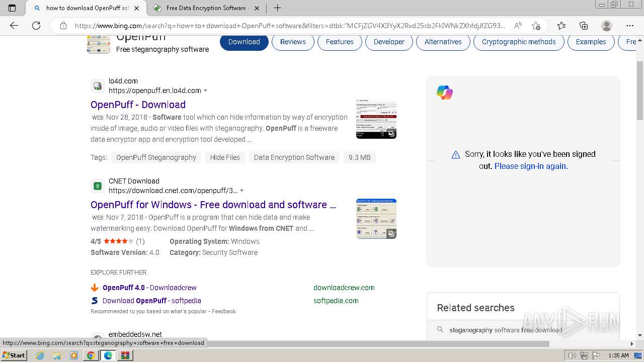Screen dimensions: 644x362
Task: Click the '9.3 MB' tag
Action: pyautogui.click(x=360, y=157)
